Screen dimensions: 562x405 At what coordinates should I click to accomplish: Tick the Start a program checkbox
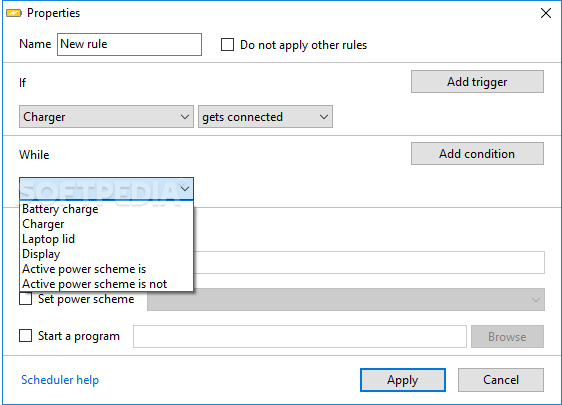(25, 336)
